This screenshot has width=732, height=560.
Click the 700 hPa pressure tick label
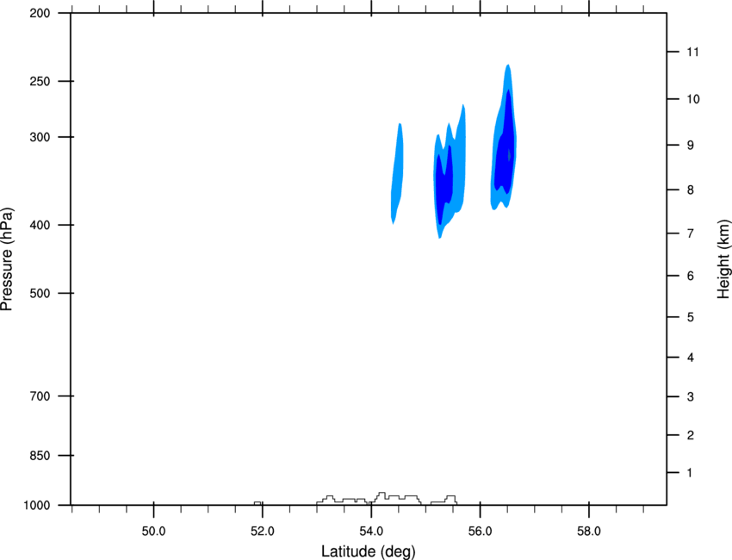coord(40,396)
